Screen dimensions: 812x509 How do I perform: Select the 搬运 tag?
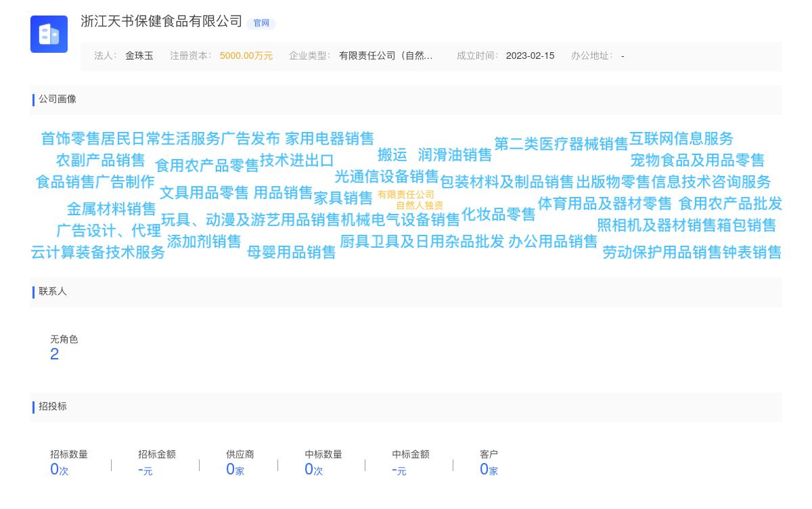(392, 155)
